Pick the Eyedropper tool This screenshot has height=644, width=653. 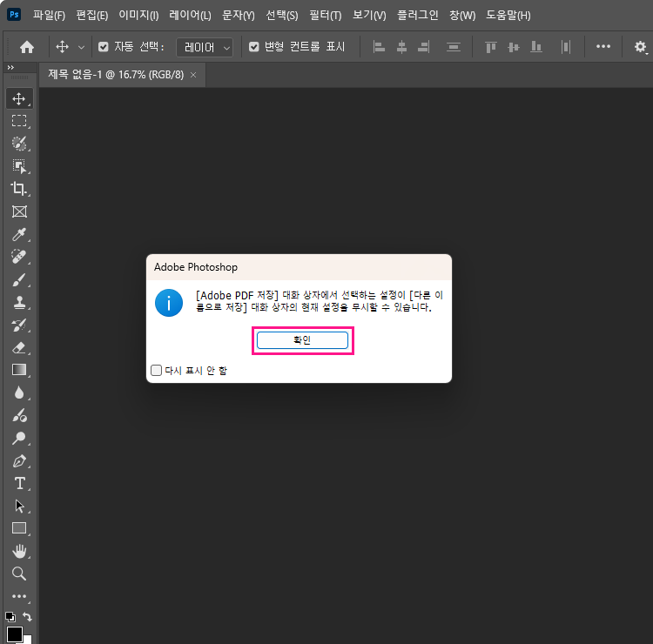tap(19, 234)
